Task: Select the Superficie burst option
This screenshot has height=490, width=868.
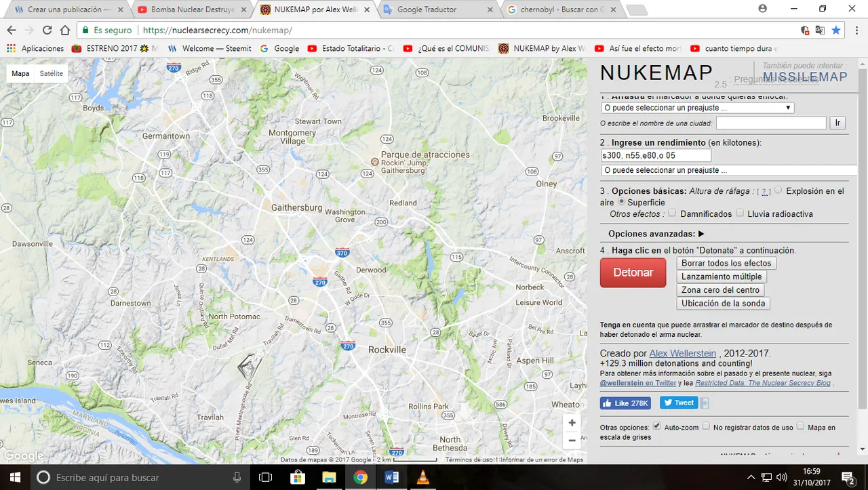Action: coord(620,202)
